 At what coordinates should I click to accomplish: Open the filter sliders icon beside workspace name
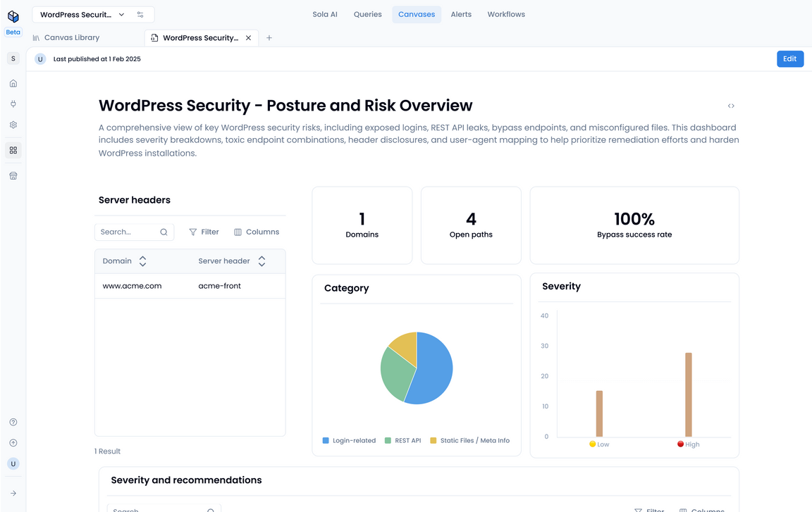coord(140,15)
